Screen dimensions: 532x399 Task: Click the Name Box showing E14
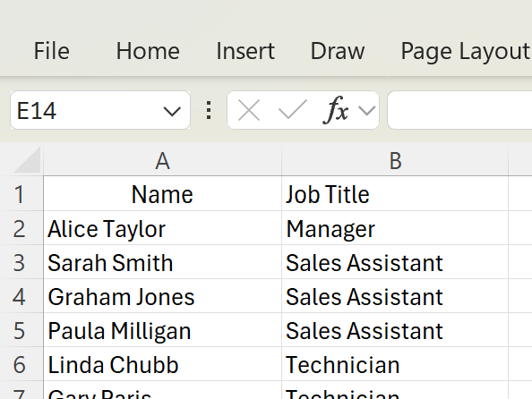click(x=86, y=110)
